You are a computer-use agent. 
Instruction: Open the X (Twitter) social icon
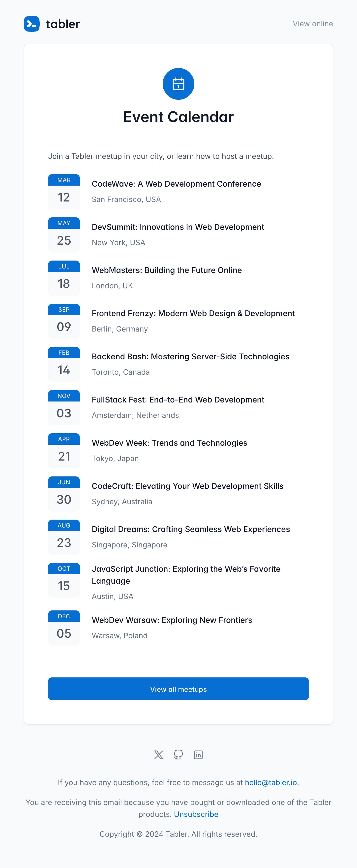159,755
